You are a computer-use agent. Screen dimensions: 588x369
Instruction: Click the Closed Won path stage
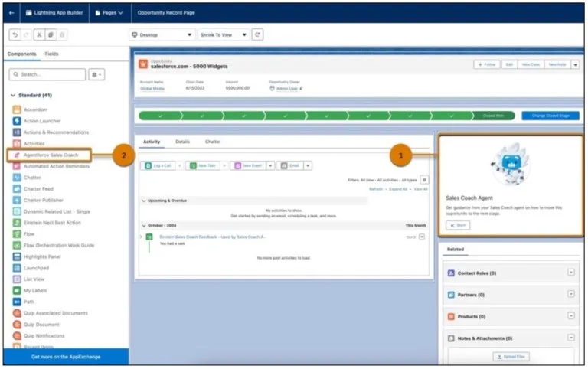point(493,116)
